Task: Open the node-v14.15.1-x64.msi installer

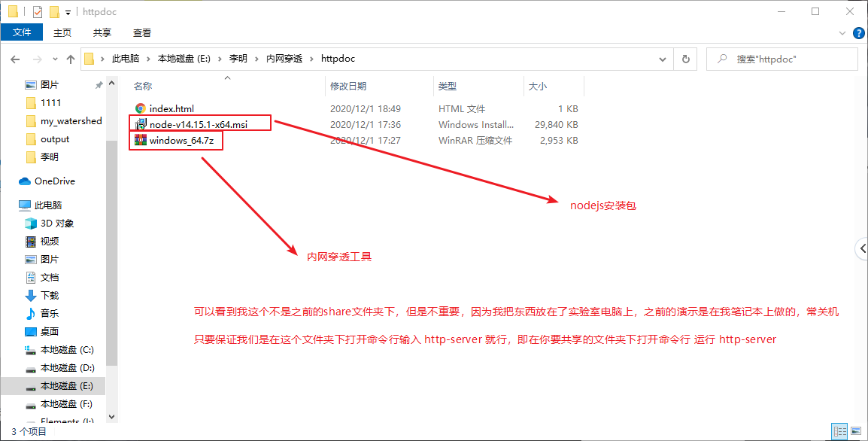Action: [198, 123]
